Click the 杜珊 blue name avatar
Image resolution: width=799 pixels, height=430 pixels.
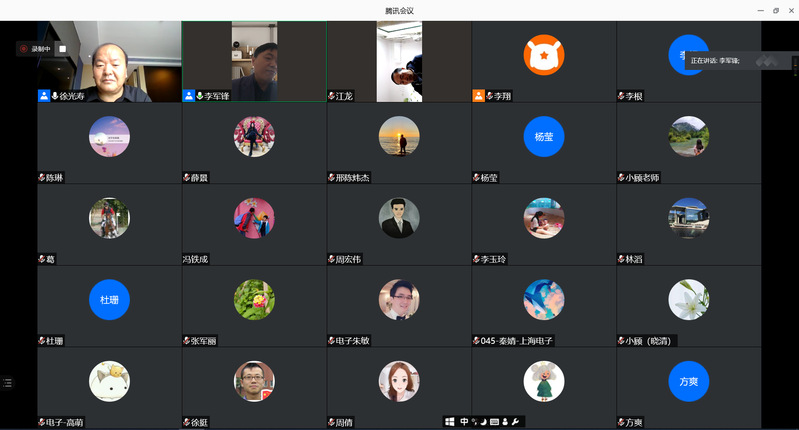click(x=109, y=299)
